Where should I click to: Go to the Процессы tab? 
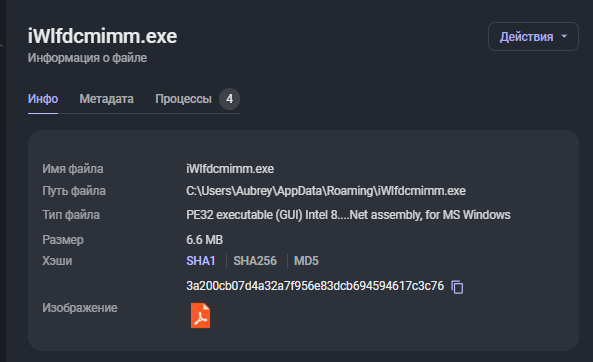pos(183,99)
